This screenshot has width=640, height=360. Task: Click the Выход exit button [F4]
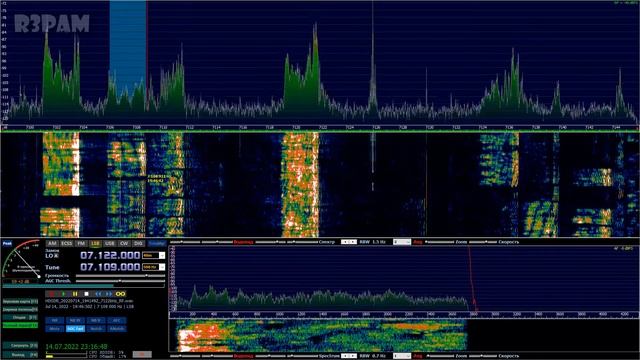[20, 355]
